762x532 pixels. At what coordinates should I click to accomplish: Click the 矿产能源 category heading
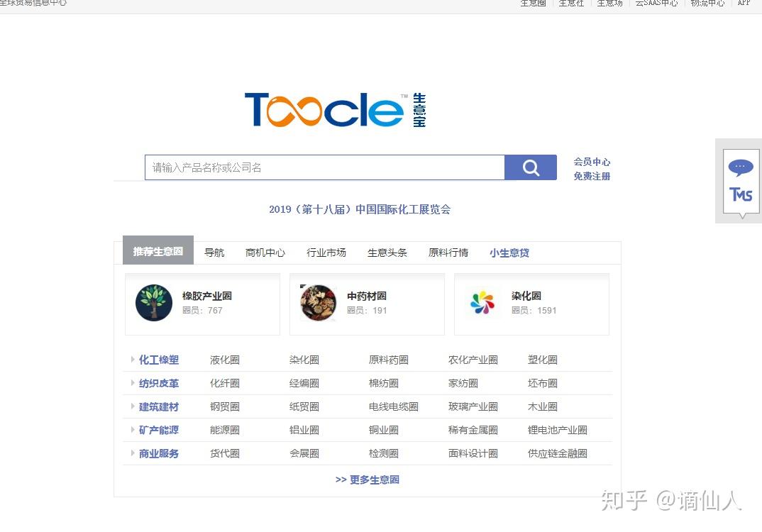coord(159,430)
